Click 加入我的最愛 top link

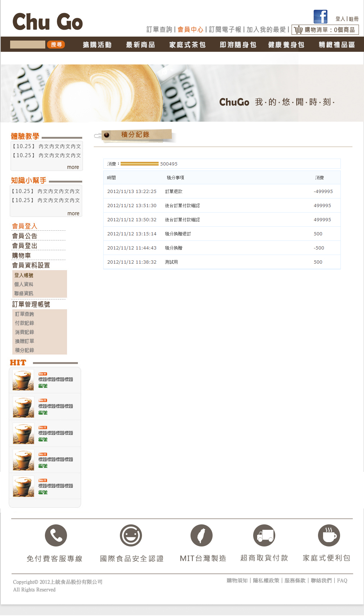(266, 29)
